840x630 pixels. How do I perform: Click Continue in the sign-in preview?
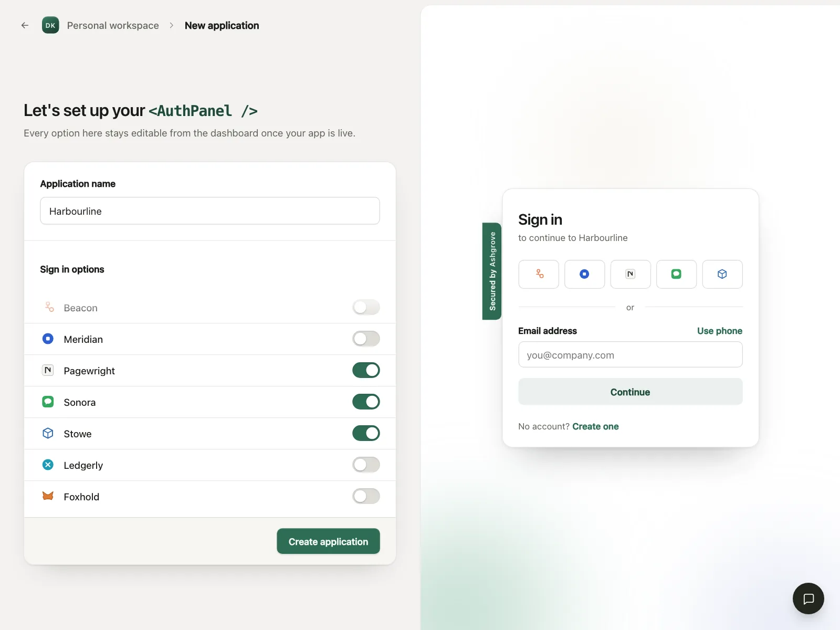point(630,392)
